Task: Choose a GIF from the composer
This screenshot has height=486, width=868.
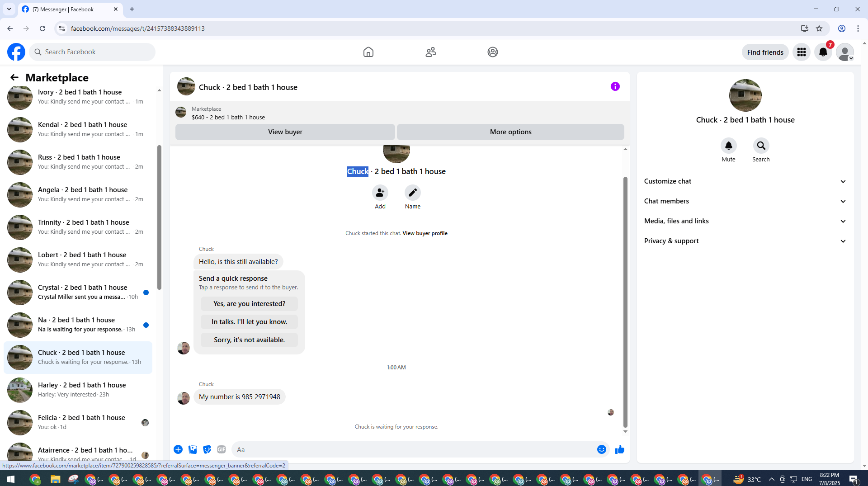Action: 222,449
